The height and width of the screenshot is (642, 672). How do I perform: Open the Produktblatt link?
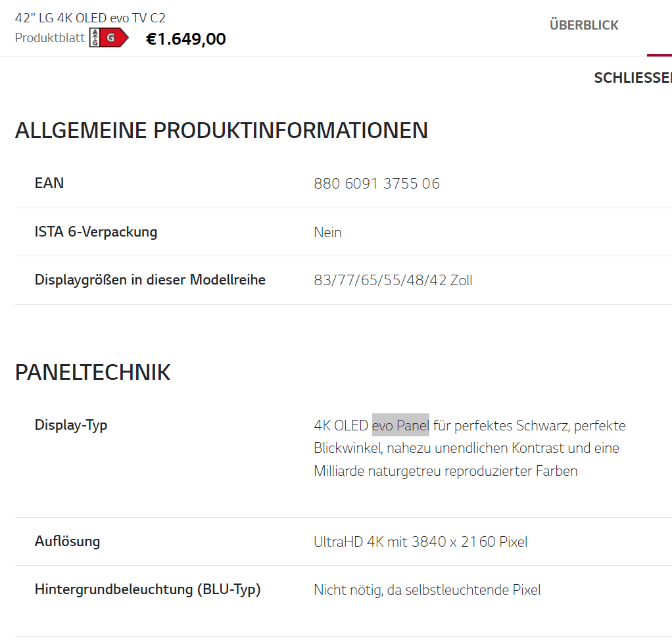click(50, 37)
